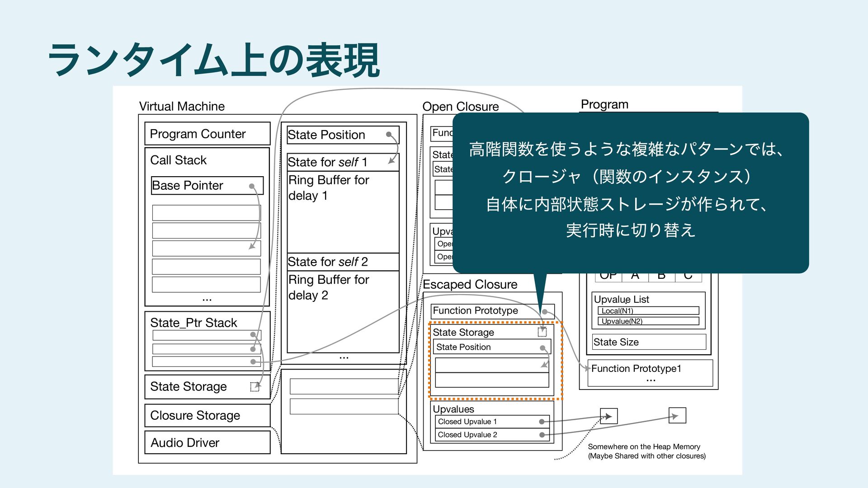The height and width of the screenshot is (488, 868).
Task: Click the Base Pointer dot marker
Action: (x=252, y=186)
